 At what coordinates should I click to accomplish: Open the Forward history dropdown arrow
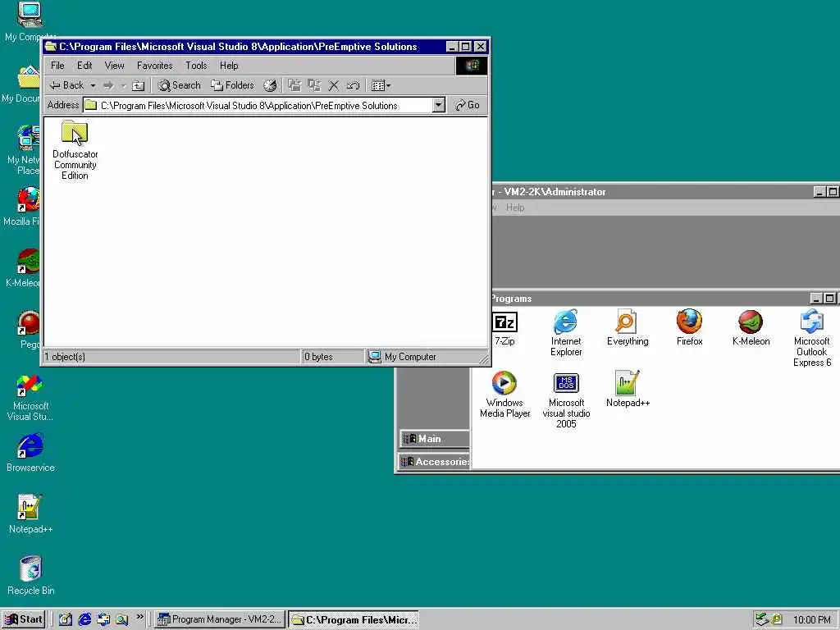[x=123, y=85]
